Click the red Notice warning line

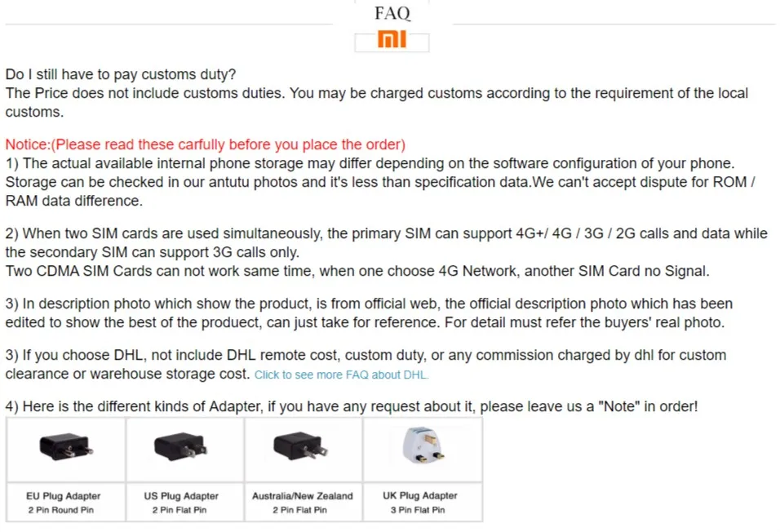pyautogui.click(x=206, y=144)
